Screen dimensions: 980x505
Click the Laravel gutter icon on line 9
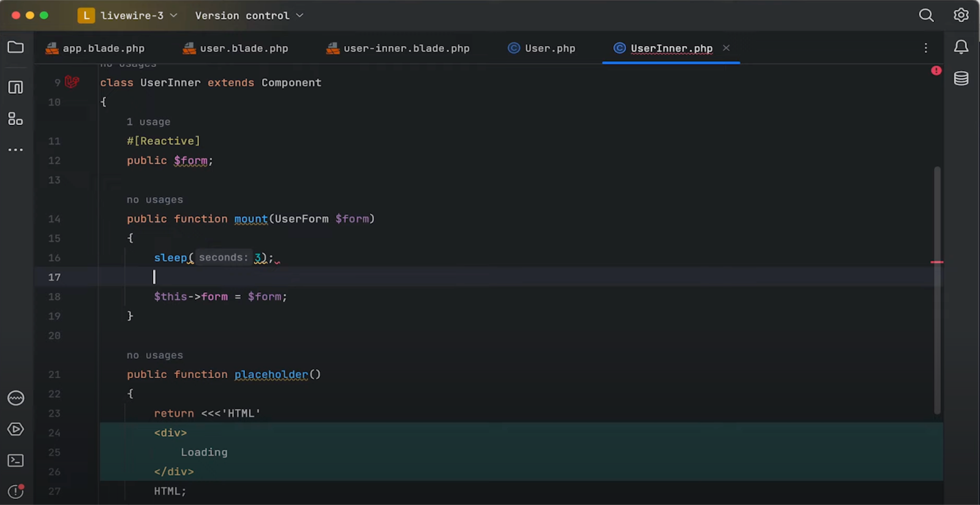[72, 82]
